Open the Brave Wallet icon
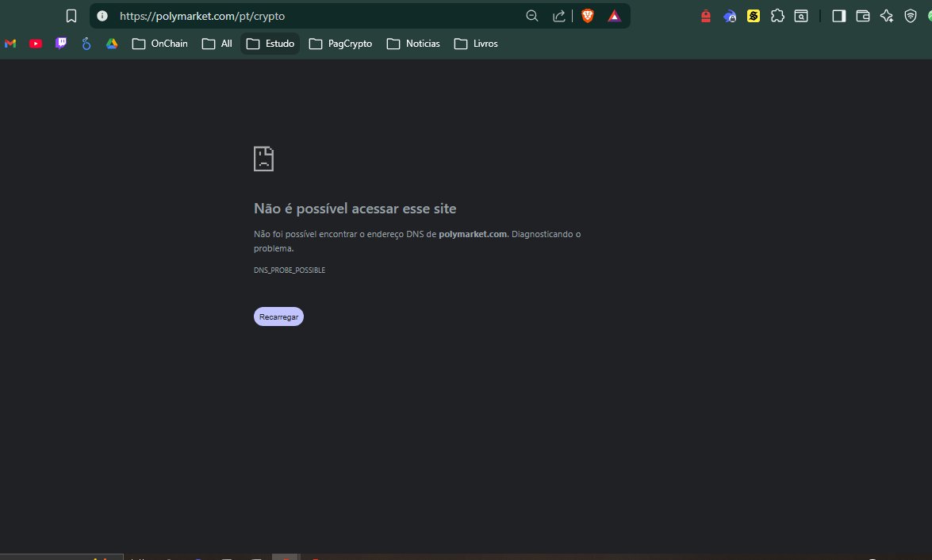The height and width of the screenshot is (560, 932). (862, 16)
